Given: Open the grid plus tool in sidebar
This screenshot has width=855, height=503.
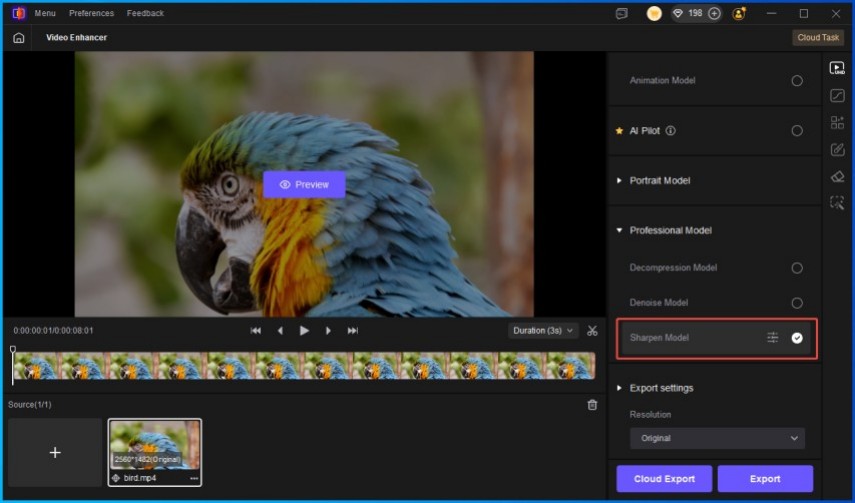Looking at the screenshot, I should click(x=837, y=122).
